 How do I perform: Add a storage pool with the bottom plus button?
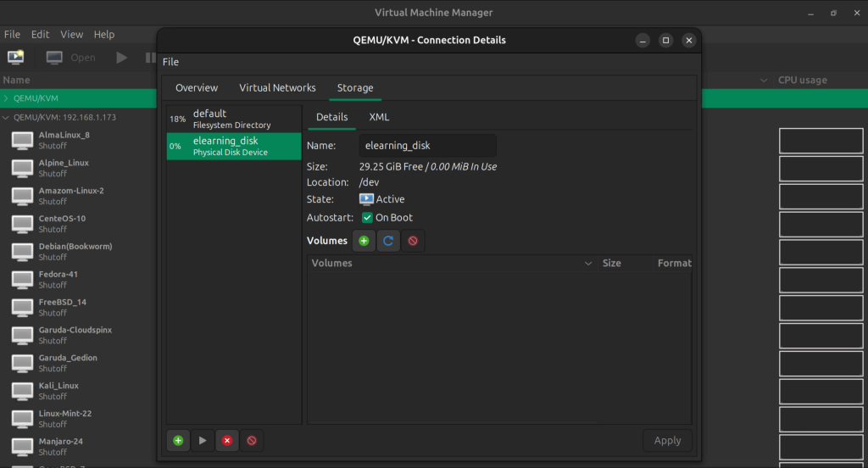click(x=178, y=441)
